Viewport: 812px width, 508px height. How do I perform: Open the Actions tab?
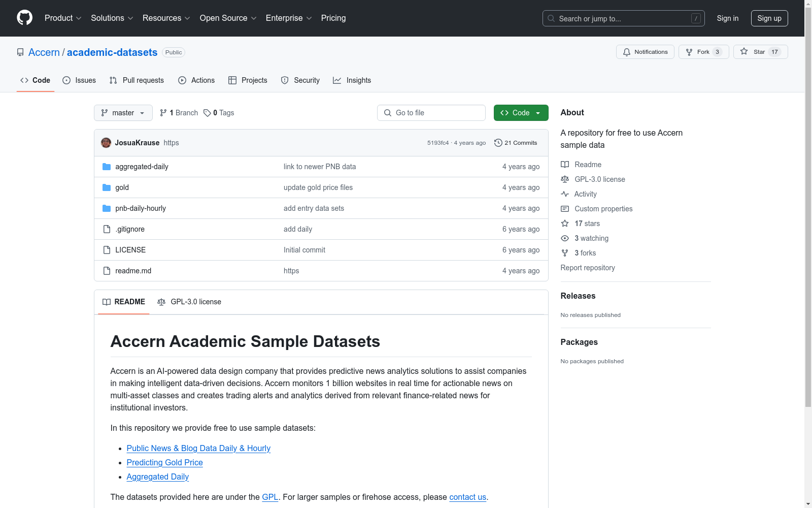coord(196,80)
